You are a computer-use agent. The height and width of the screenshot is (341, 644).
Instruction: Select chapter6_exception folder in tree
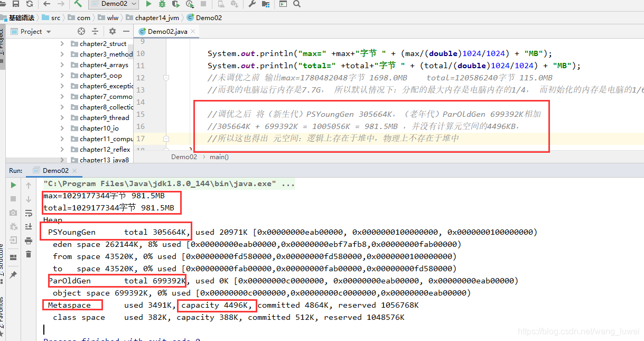(101, 86)
